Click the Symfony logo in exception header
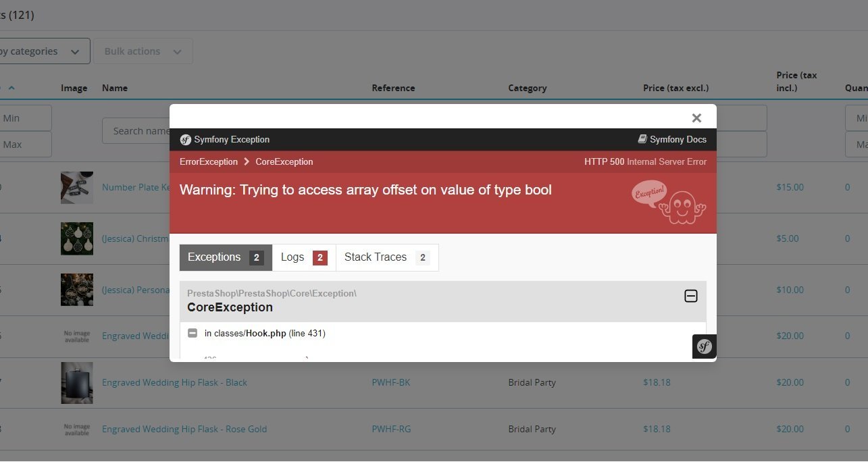868x462 pixels. pos(186,140)
